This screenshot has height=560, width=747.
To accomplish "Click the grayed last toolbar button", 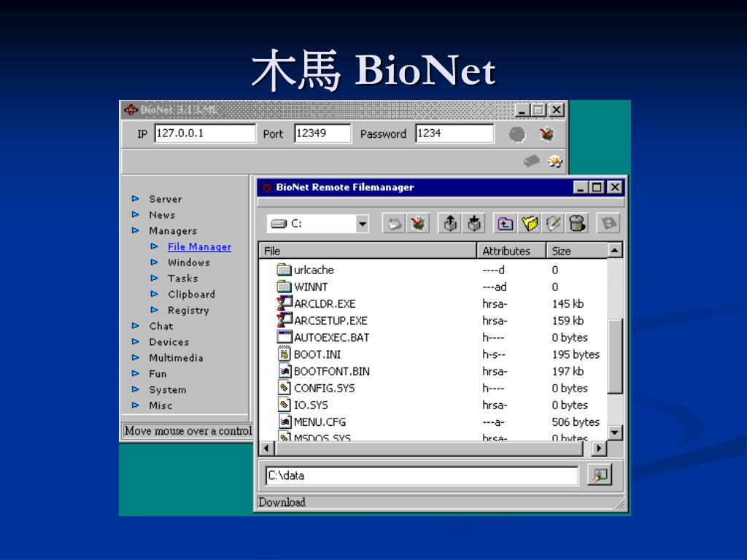I will (x=608, y=223).
